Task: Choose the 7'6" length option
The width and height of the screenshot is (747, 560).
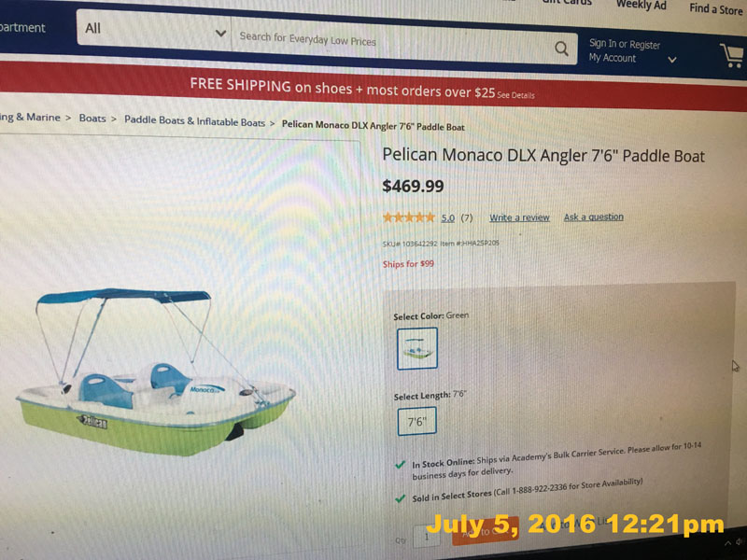Action: pyautogui.click(x=416, y=421)
